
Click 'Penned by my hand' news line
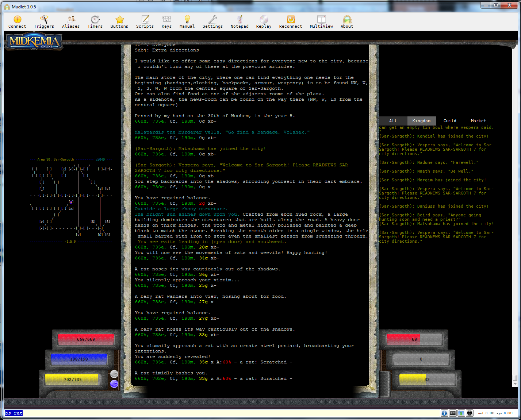(215, 116)
